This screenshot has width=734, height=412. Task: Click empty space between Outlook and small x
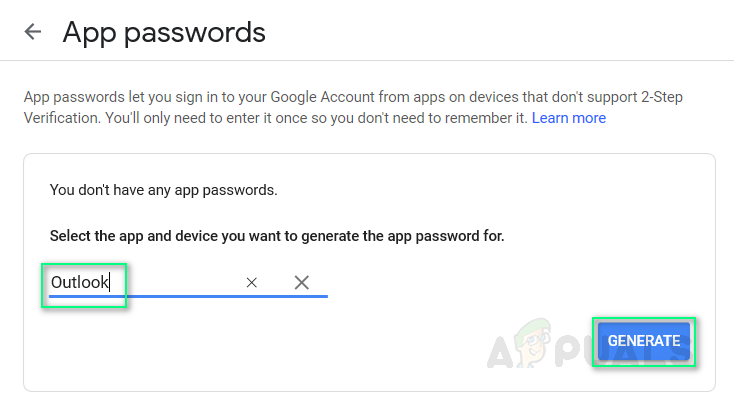coord(185,283)
